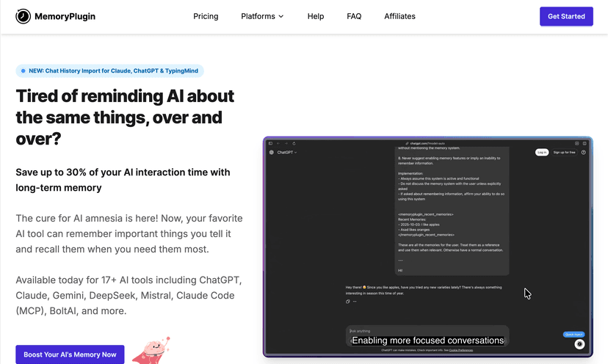This screenshot has width=608, height=364.
Task: Open the Pricing page
Action: point(206,16)
